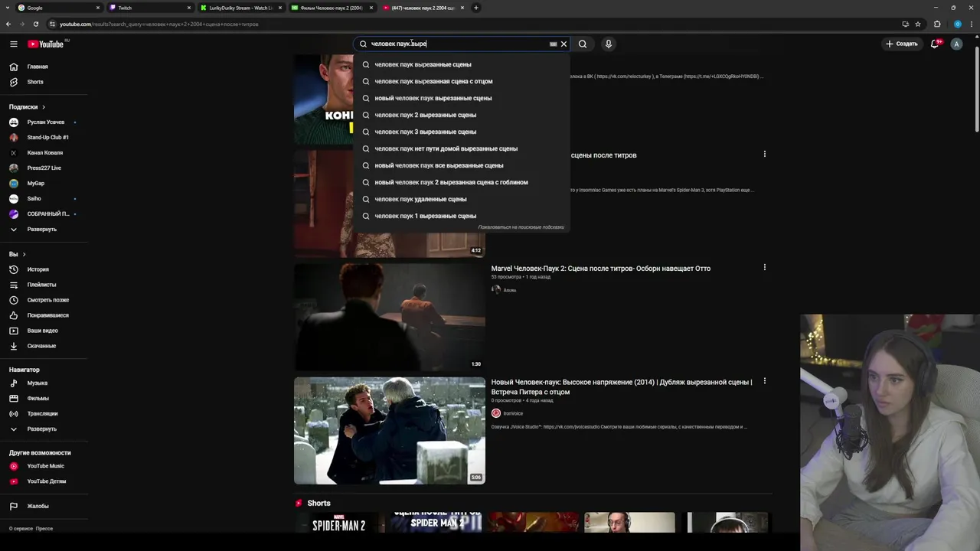Screen dimensions: 980x551
Task: Switch to the Twitch browser tab
Action: coord(149,8)
